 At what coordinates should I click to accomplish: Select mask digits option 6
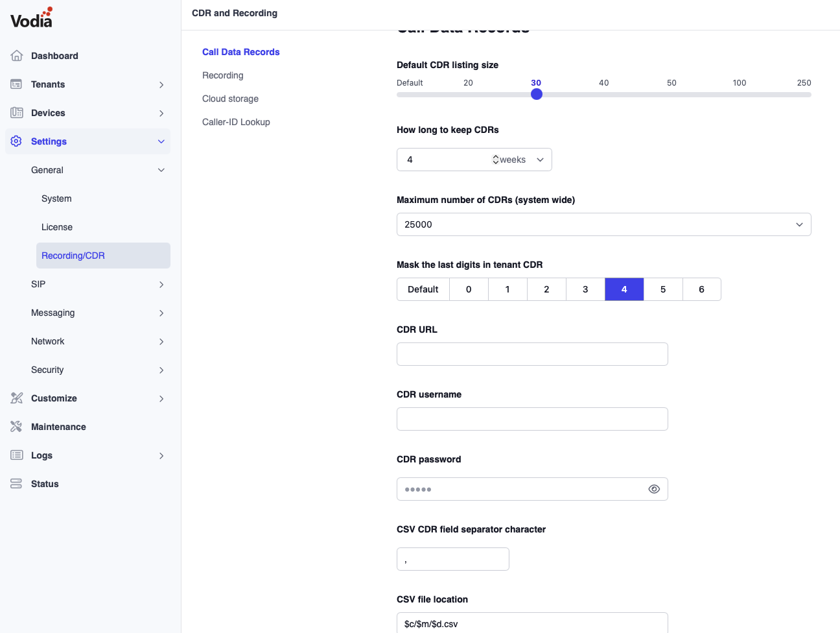702,289
